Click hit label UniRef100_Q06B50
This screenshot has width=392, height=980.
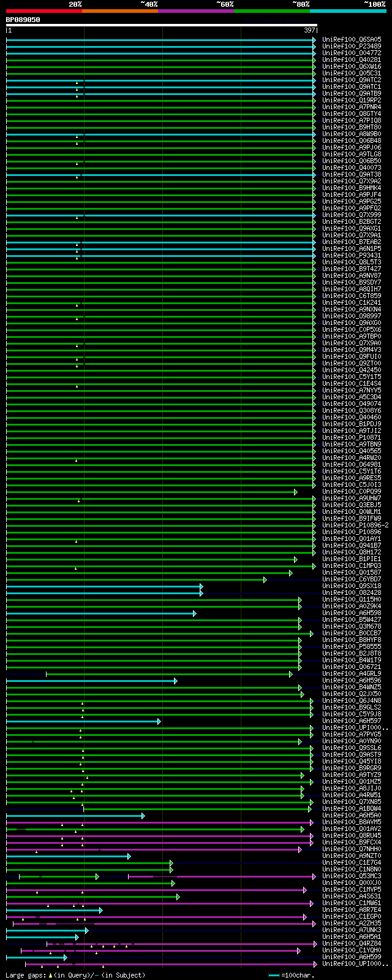(352, 161)
